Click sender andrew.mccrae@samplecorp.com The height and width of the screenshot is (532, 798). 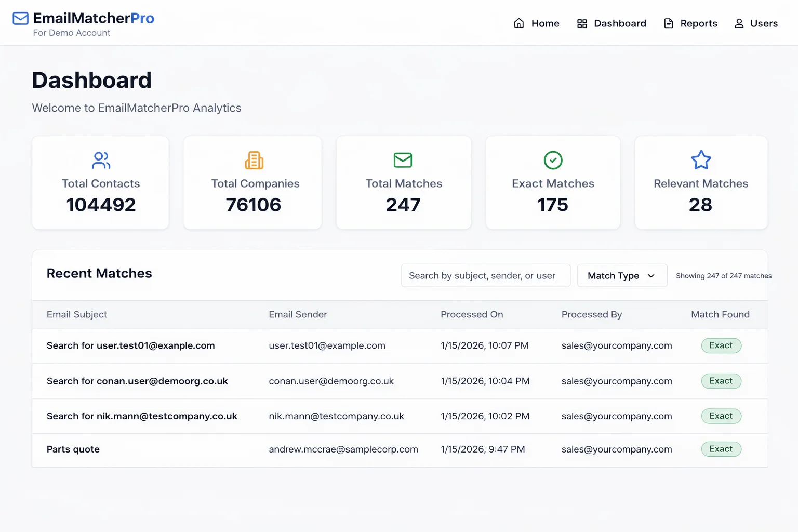pos(343,449)
